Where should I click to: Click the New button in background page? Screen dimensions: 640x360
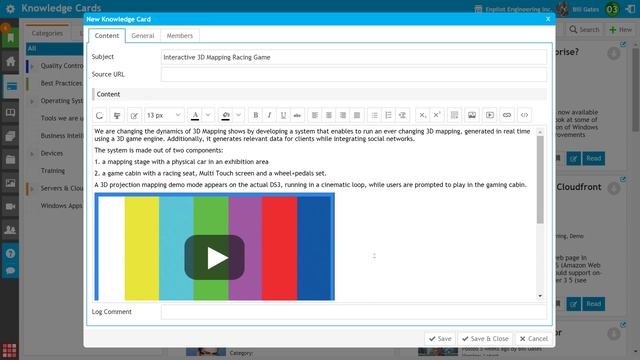620,29
